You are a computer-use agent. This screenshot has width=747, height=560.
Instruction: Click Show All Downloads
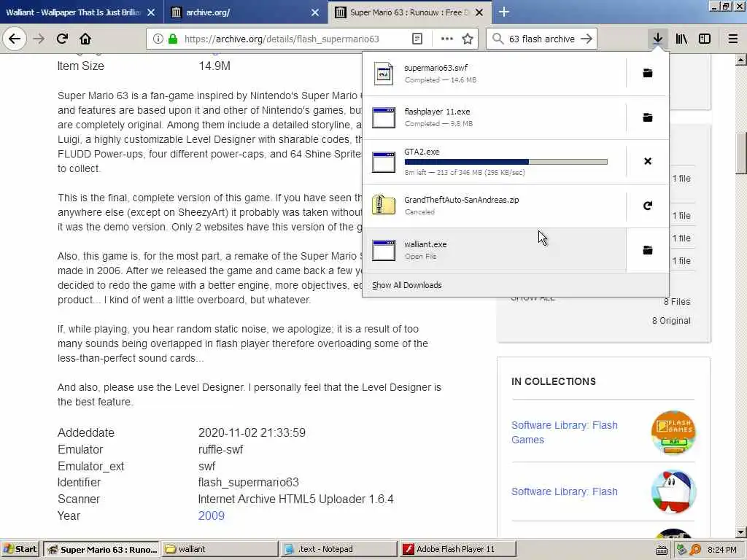tap(407, 285)
